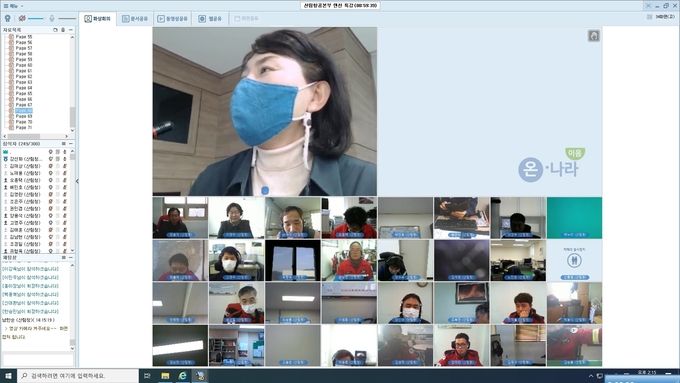Toggle the muted speaker icon
This screenshot has height=383, width=680.
[x=22, y=18]
